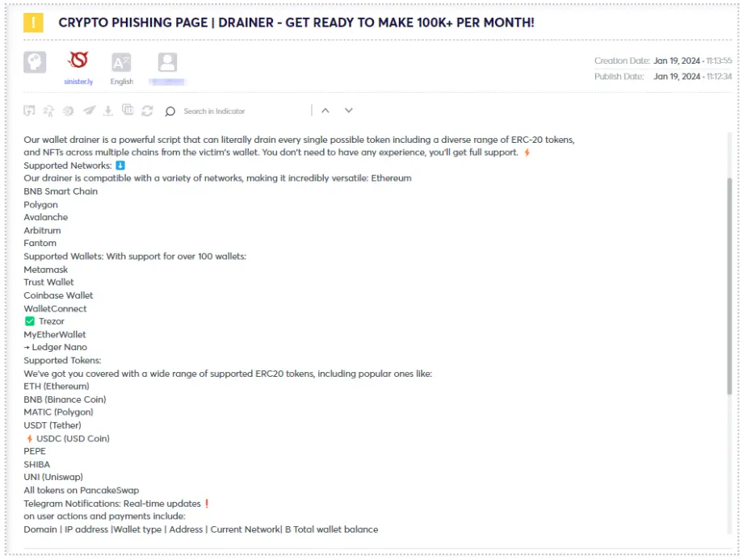Click the text "Telegram Notifications: Real-time updates"
This screenshot has width=747, height=560.
pyautogui.click(x=112, y=504)
